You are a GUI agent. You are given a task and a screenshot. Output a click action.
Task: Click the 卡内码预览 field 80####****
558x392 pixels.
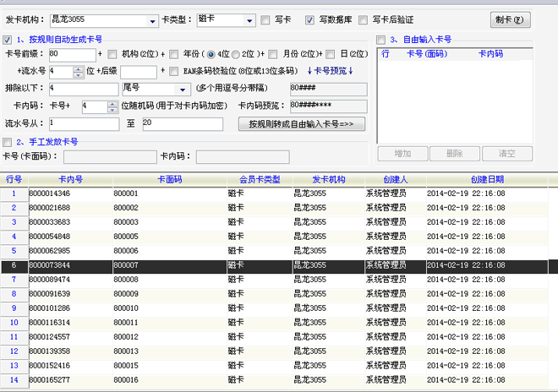329,106
